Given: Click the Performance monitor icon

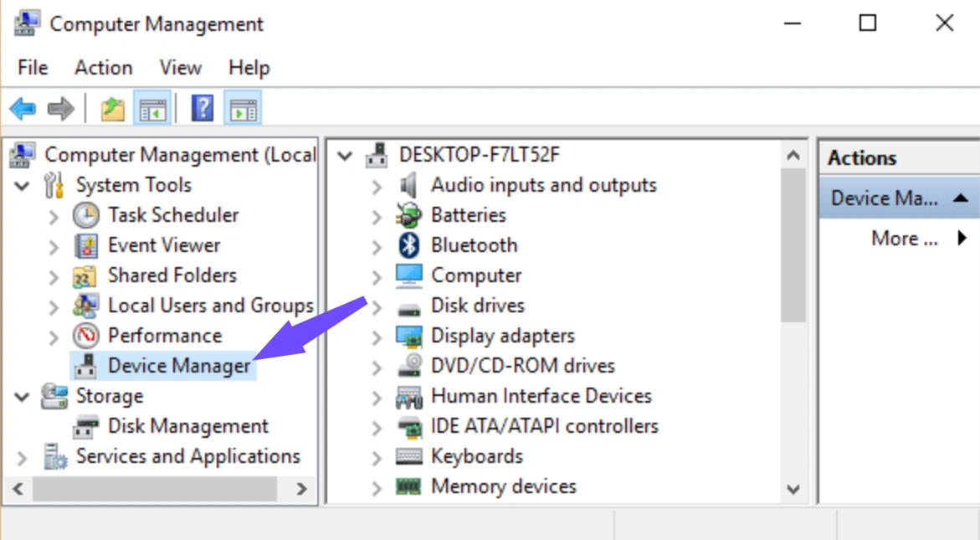Looking at the screenshot, I should pyautogui.click(x=86, y=336).
